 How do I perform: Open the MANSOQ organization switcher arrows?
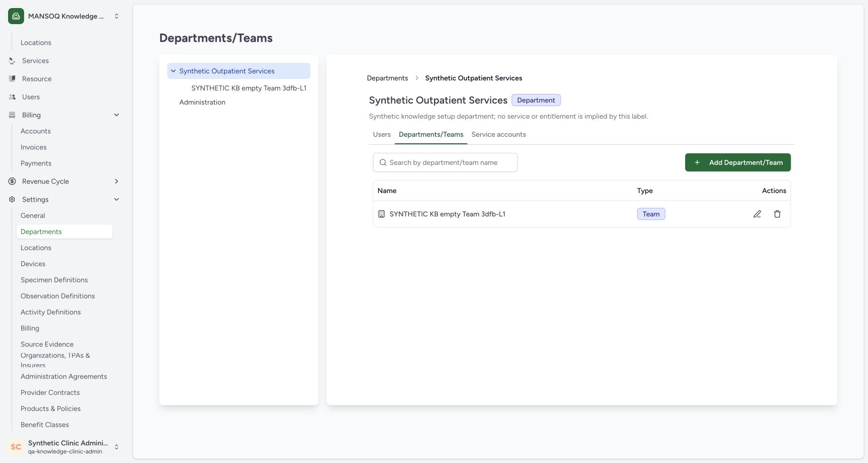click(x=117, y=16)
